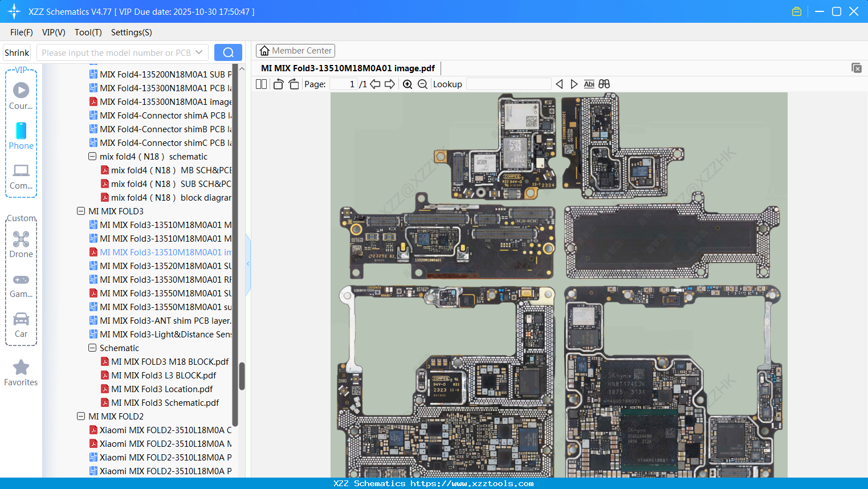Rotate the page counterclockwise
This screenshot has height=489, width=868.
278,84
